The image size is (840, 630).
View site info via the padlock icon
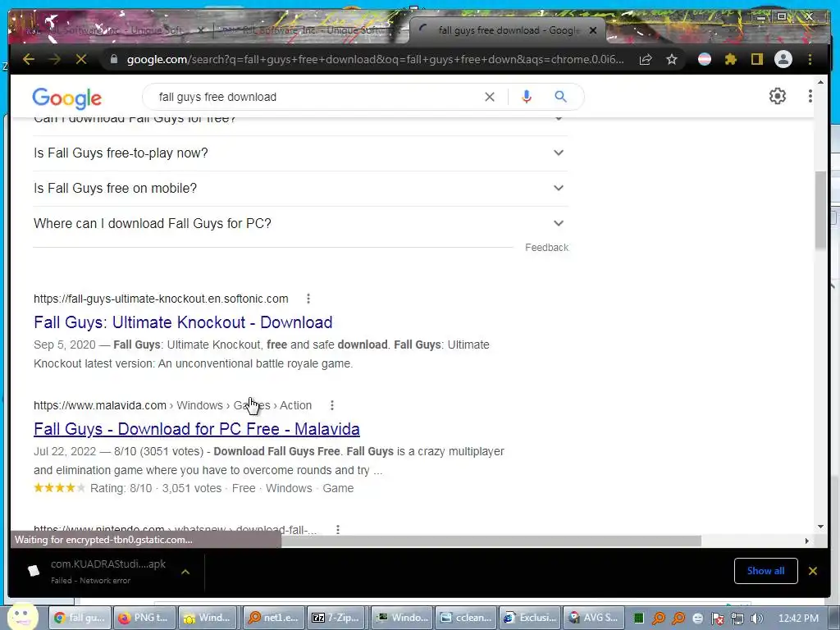113,59
